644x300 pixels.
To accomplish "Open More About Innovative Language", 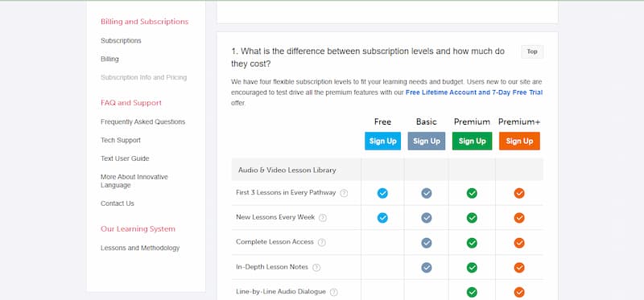I will (x=134, y=181).
